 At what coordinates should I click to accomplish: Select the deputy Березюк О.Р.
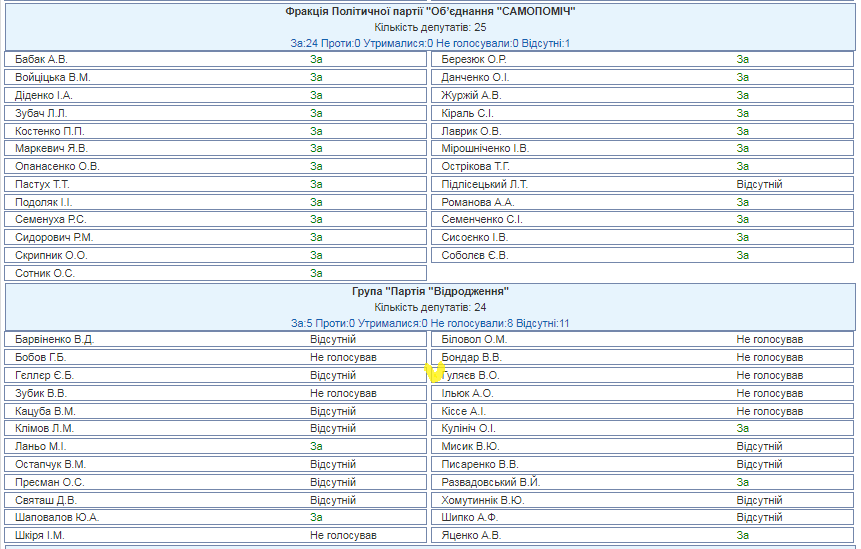tap(474, 59)
